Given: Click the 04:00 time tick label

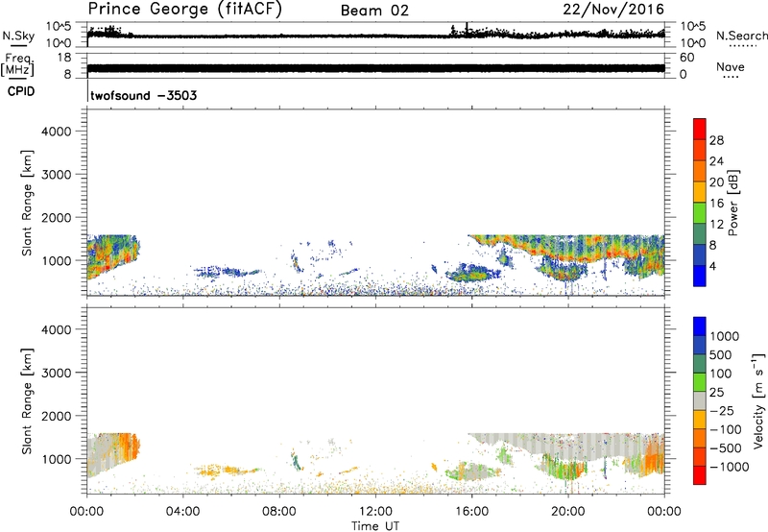Looking at the screenshot, I should (182, 512).
